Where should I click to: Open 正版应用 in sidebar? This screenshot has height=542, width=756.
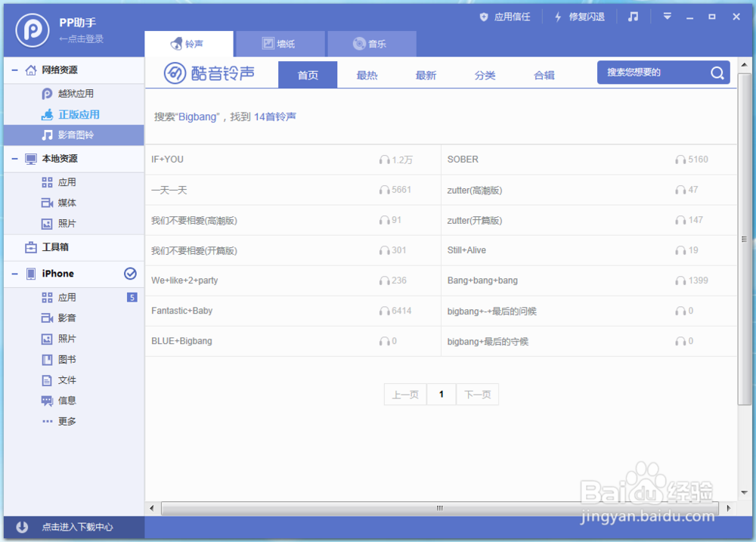coord(74,114)
